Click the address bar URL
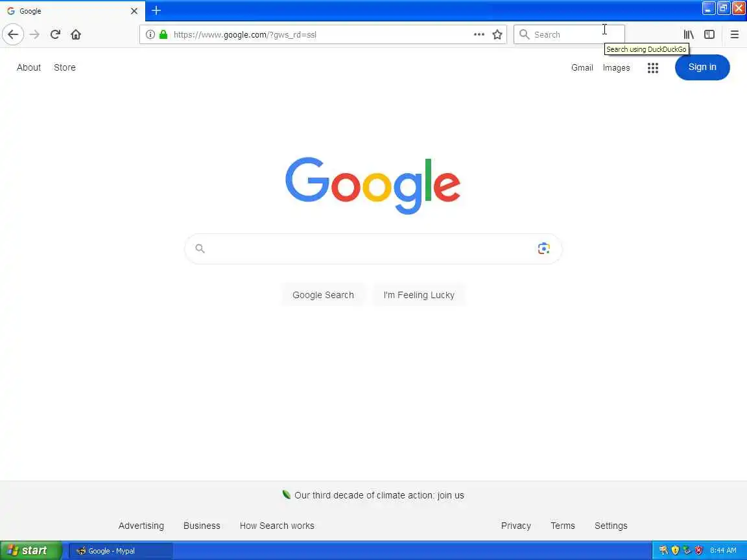 coord(245,34)
